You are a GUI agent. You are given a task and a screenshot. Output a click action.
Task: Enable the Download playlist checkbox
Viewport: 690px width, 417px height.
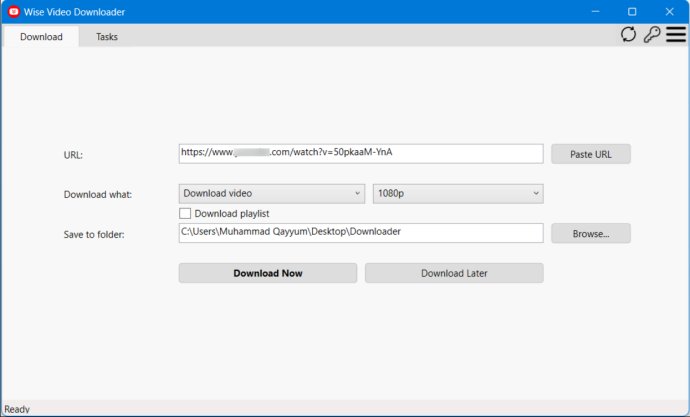click(x=185, y=214)
